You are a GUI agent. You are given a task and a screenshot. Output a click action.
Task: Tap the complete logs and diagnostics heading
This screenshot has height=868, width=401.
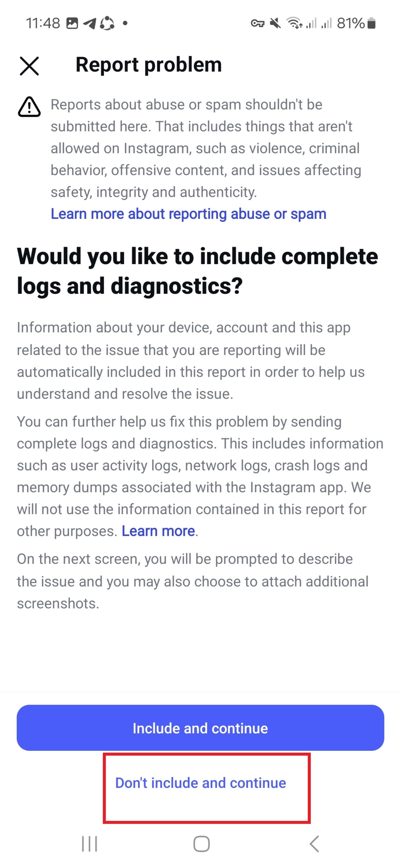pos(197,271)
